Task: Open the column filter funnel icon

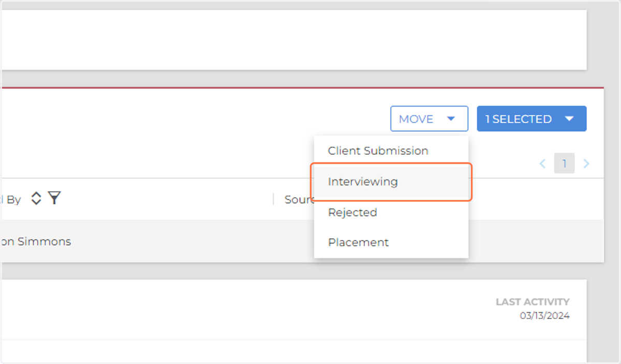Action: click(54, 198)
